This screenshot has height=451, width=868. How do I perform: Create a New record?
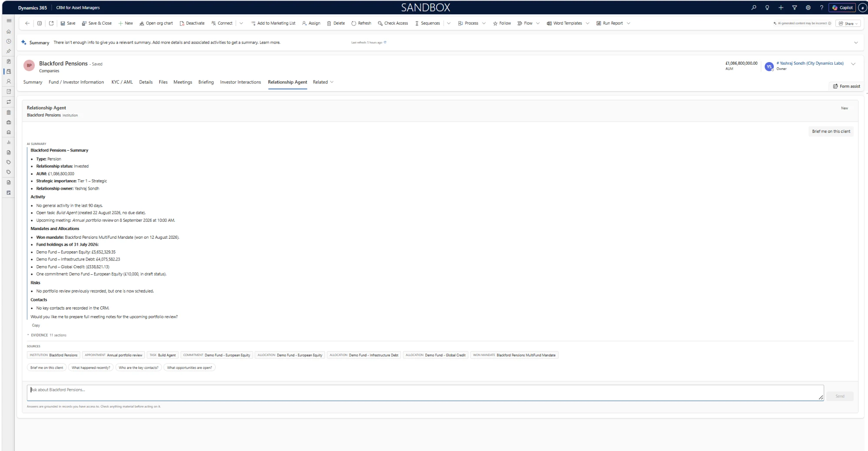click(x=126, y=23)
